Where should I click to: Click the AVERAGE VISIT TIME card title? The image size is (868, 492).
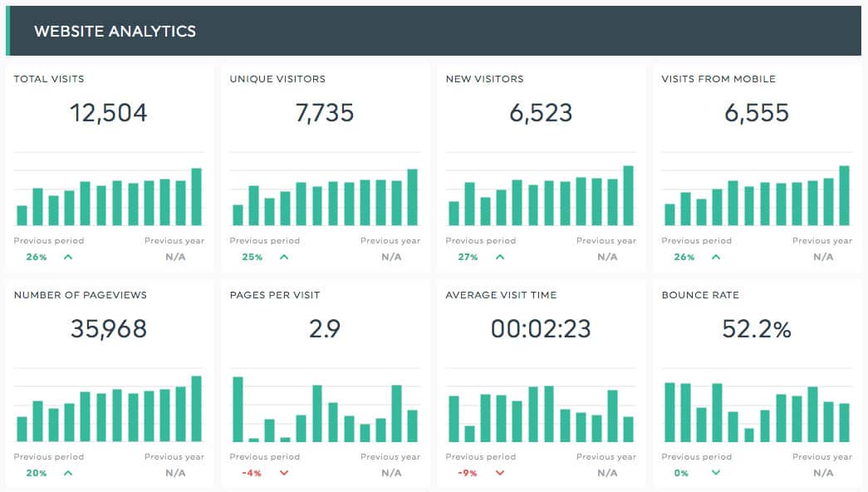coord(501,295)
